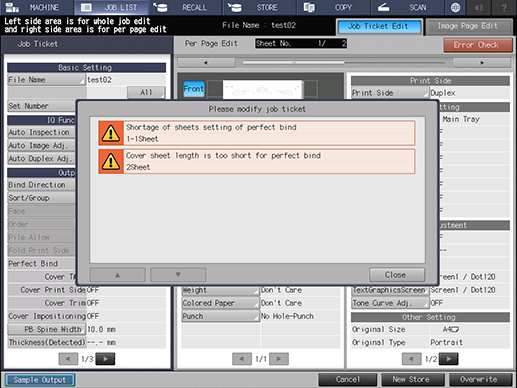The image size is (517, 388).
Task: Open the STORE tab
Action: pyautogui.click(x=259, y=7)
